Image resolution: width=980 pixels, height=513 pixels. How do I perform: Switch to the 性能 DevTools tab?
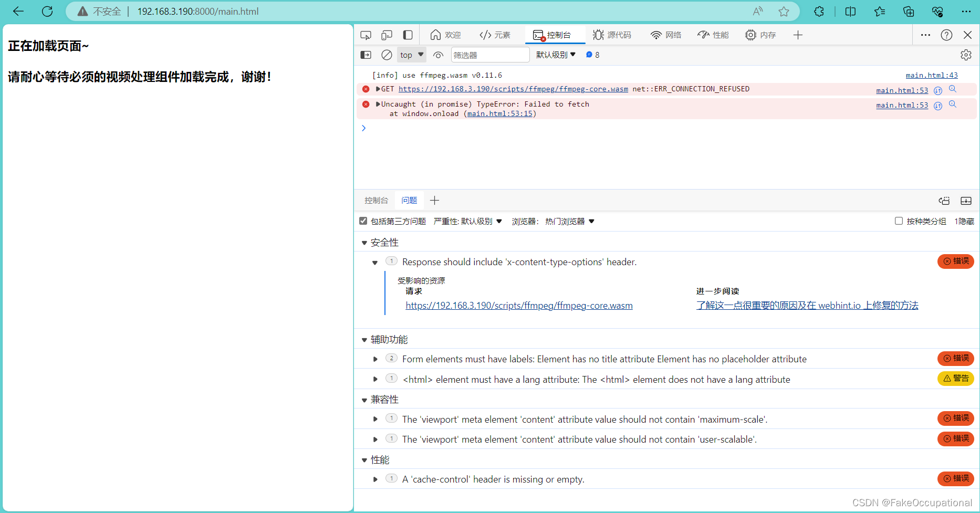713,35
